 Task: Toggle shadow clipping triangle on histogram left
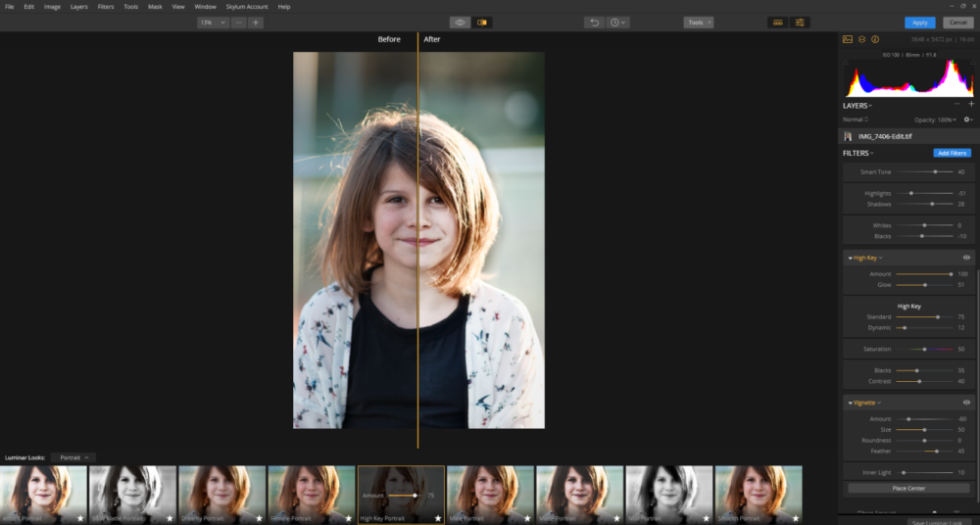(846, 63)
